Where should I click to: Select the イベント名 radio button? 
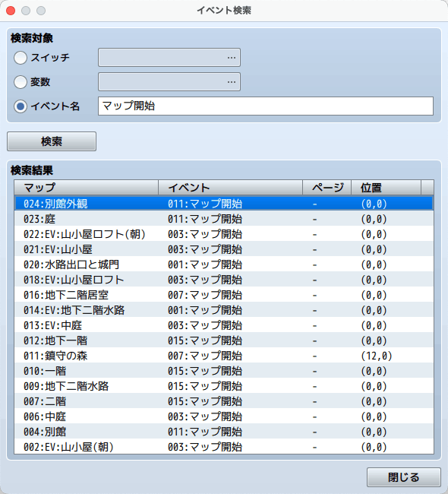pos(21,106)
